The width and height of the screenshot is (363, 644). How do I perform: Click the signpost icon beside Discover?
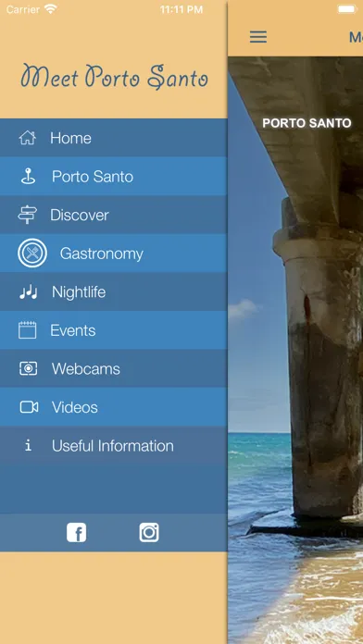28,215
